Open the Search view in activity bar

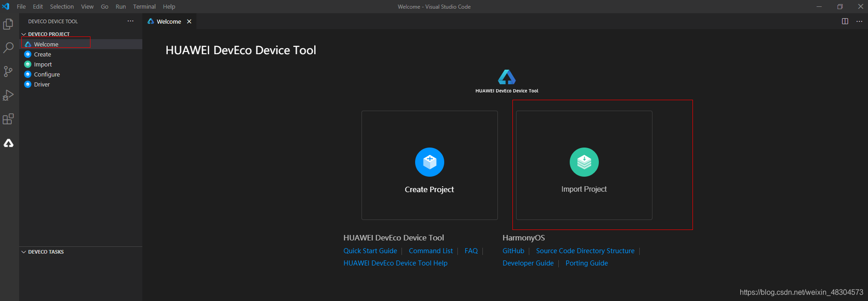[x=8, y=47]
